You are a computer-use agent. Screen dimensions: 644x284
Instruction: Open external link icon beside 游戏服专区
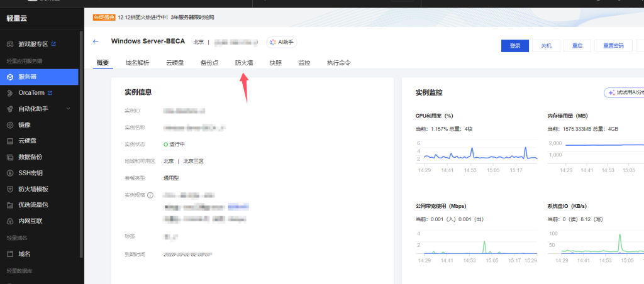coord(53,44)
